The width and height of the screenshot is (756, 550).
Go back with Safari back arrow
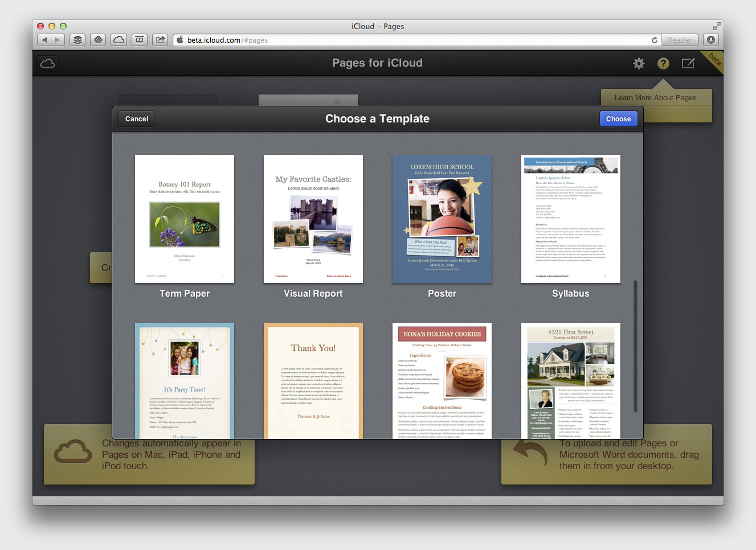coord(44,40)
